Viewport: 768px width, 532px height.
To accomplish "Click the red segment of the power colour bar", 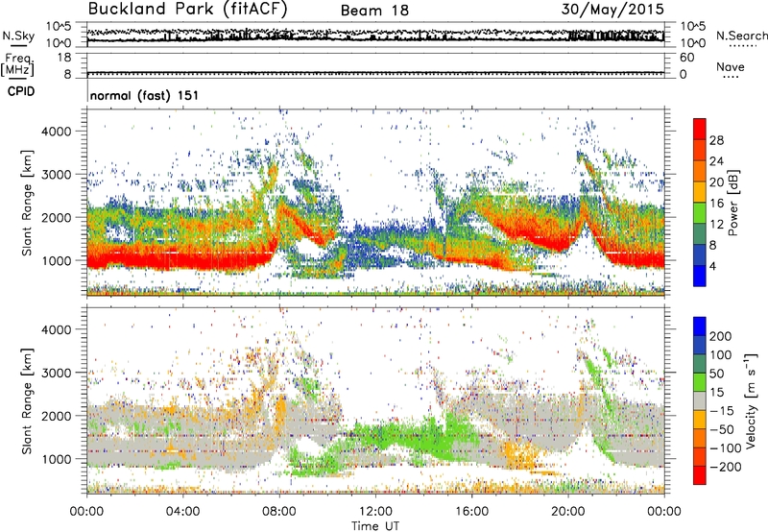I will pyautogui.click(x=700, y=130).
